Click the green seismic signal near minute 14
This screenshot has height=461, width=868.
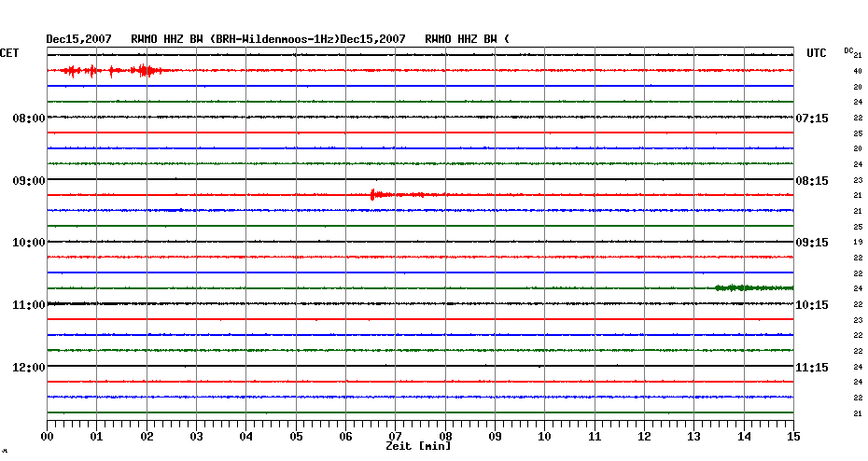click(x=753, y=287)
